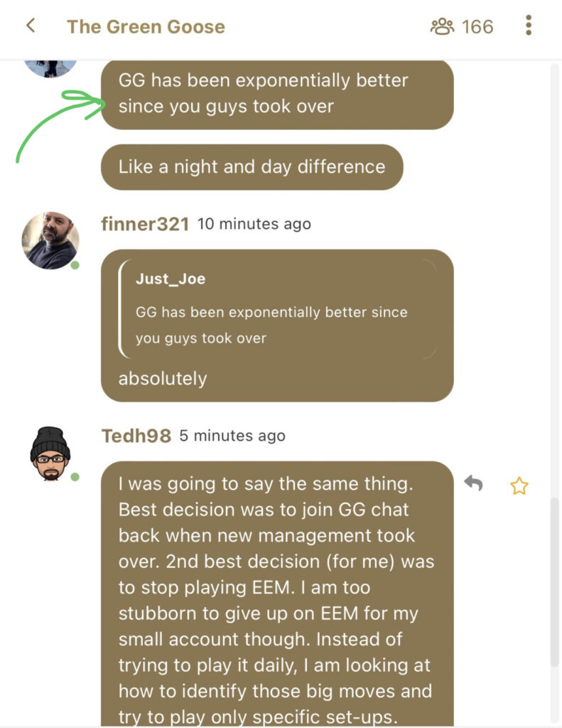Click the 166 member count
562x728 pixels.
point(477,27)
